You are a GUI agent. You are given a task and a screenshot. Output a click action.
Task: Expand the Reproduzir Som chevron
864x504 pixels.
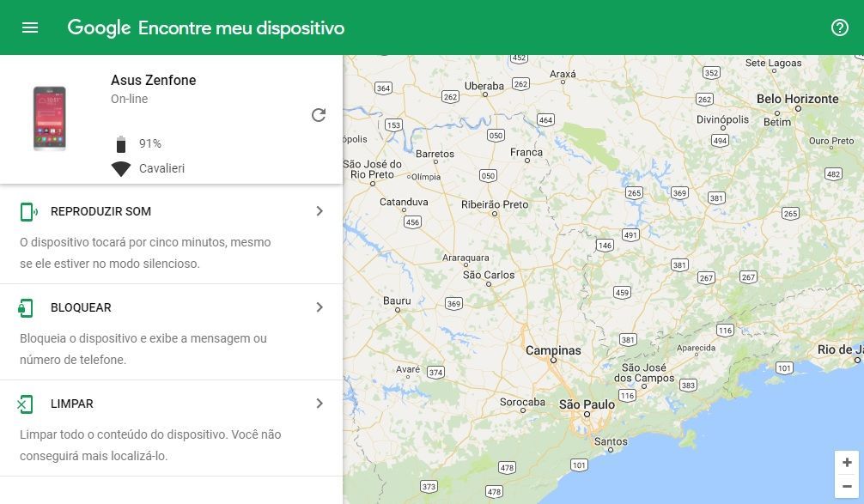319,211
